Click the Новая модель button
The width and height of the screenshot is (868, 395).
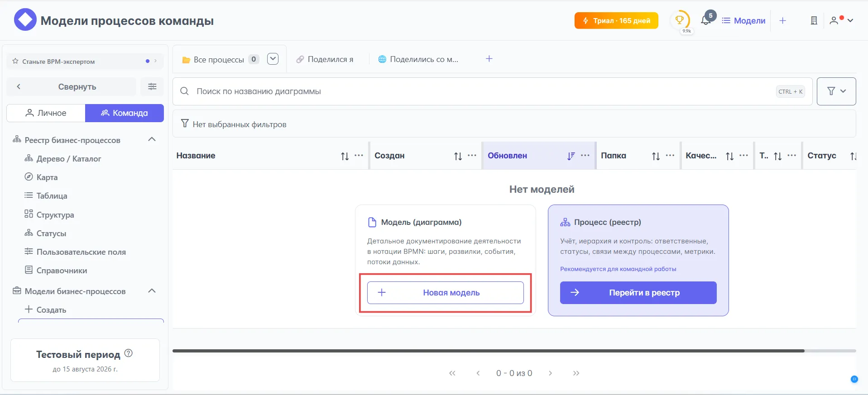point(445,293)
